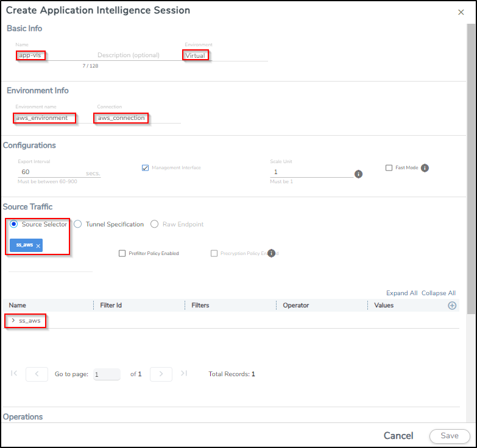The image size is (477, 448).
Task: Click the Values column header
Action: (384, 305)
